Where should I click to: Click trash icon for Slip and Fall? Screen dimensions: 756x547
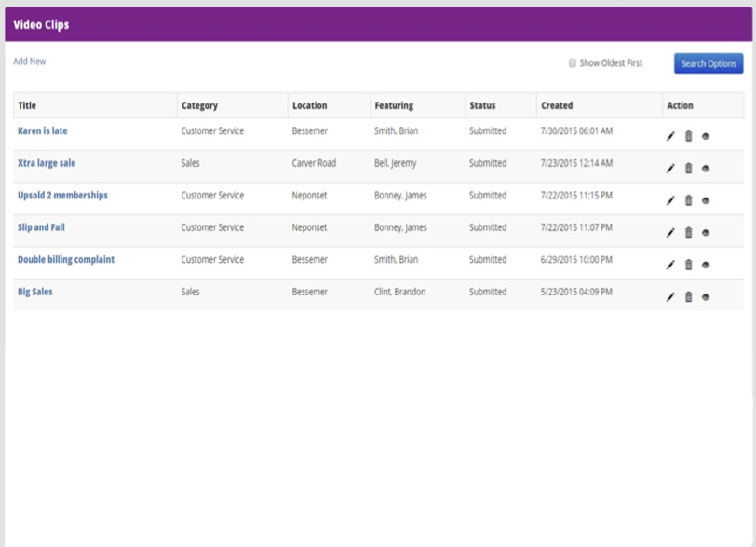pos(688,233)
